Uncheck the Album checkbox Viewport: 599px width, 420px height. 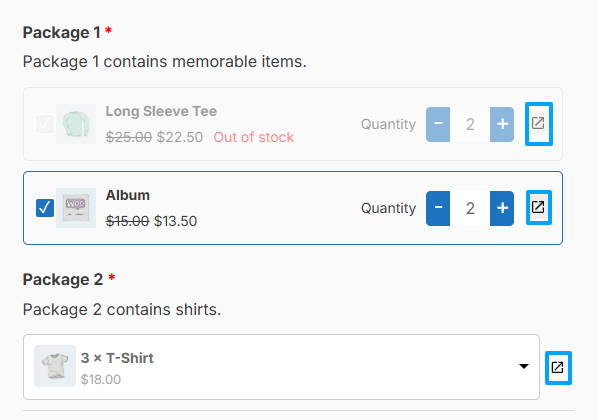45,208
